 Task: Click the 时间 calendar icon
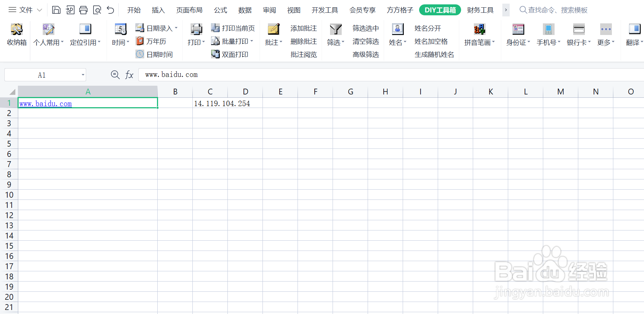point(120,29)
